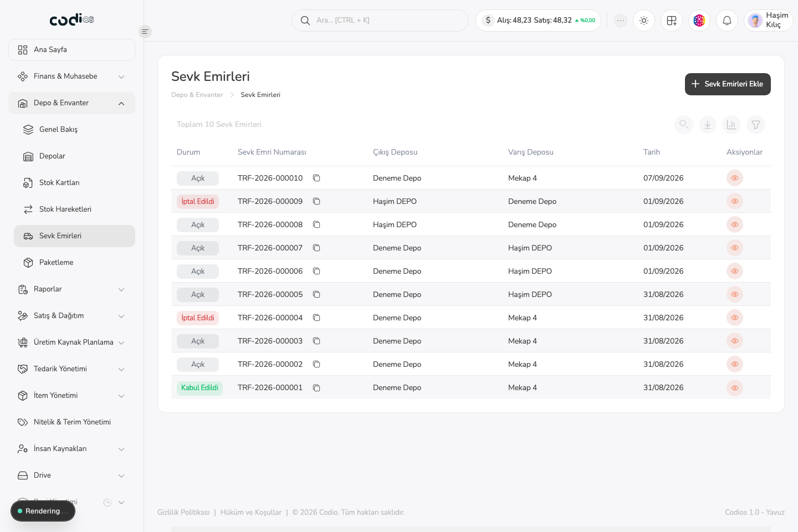View order TRF-2026-000009 via eye icon
The width and height of the screenshot is (798, 532).
tap(735, 201)
